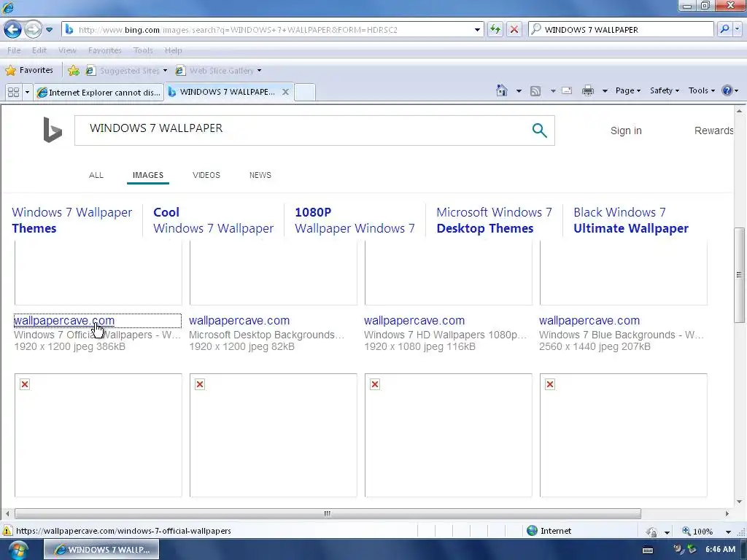Screen dimensions: 747x560
Task: Click the vertical scrollbar thumb
Action: point(739,275)
